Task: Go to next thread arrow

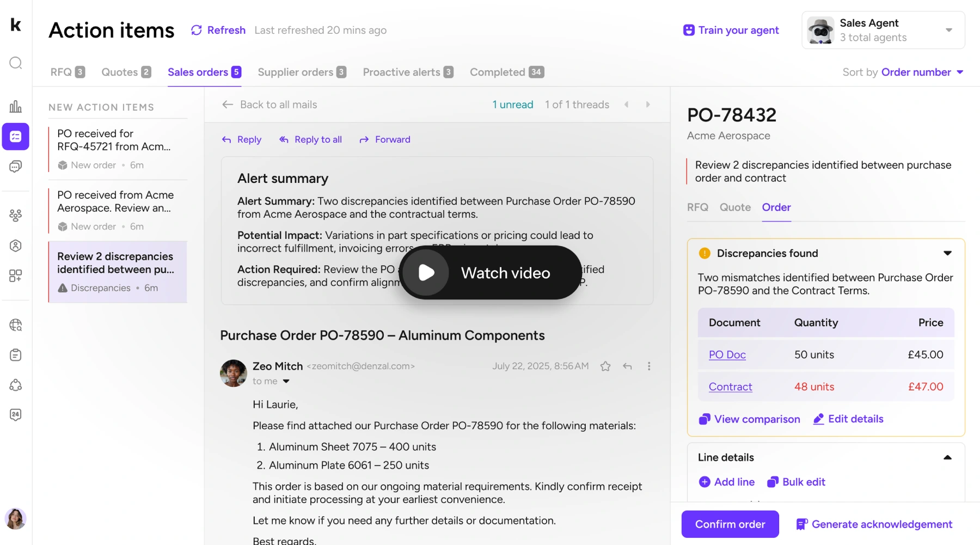Action: 647,105
